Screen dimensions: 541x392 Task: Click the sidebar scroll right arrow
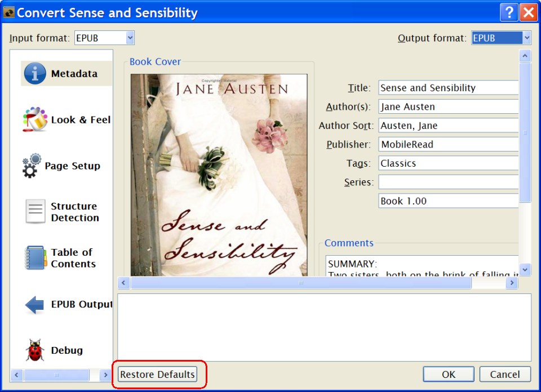click(x=105, y=375)
